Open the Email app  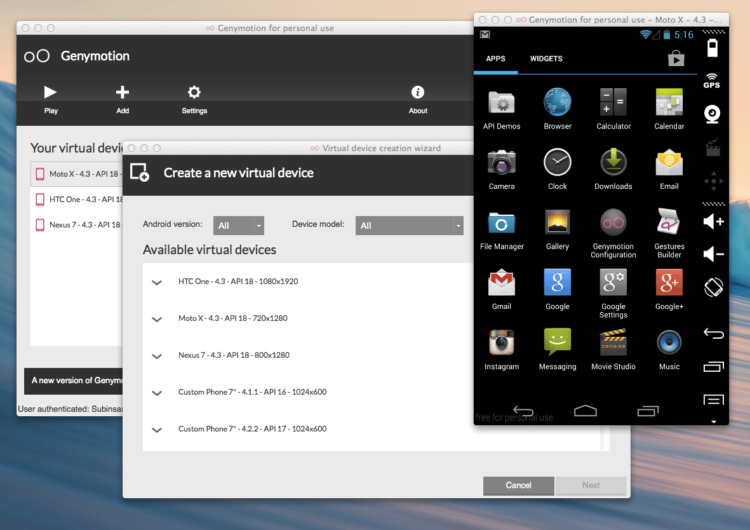[x=669, y=169]
